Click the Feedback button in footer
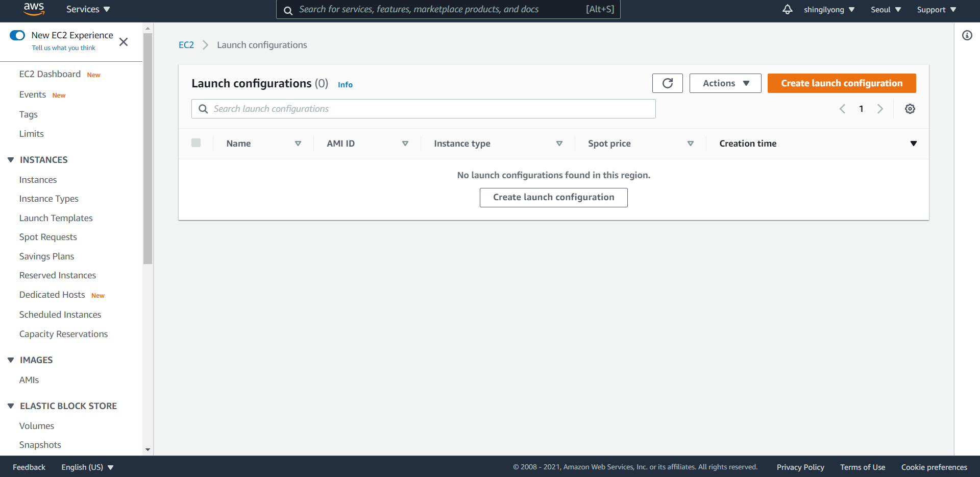The height and width of the screenshot is (477, 980). click(x=29, y=467)
